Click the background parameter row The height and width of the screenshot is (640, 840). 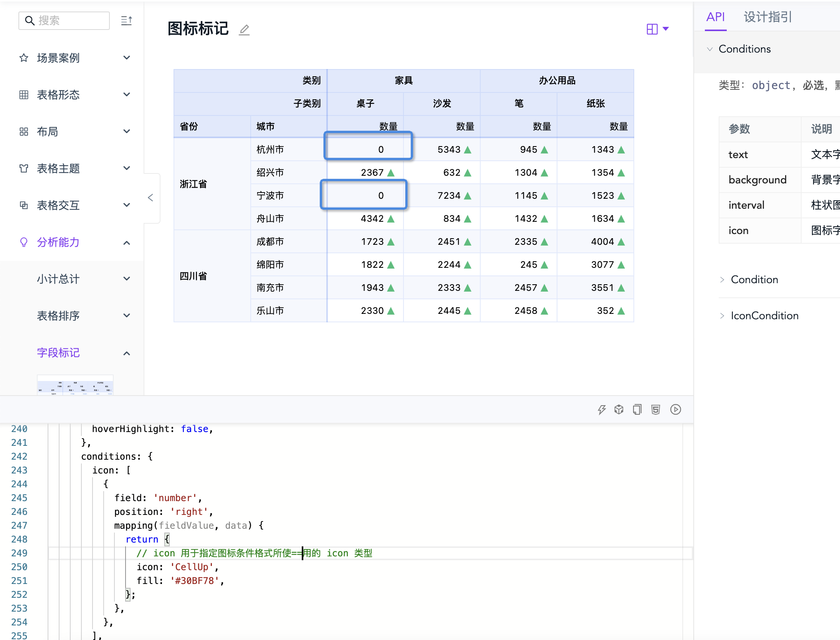[779, 180]
